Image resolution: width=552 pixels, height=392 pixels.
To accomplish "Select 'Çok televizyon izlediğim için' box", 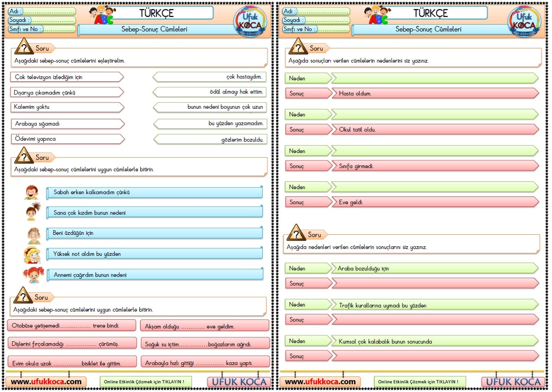I will 67,77.
